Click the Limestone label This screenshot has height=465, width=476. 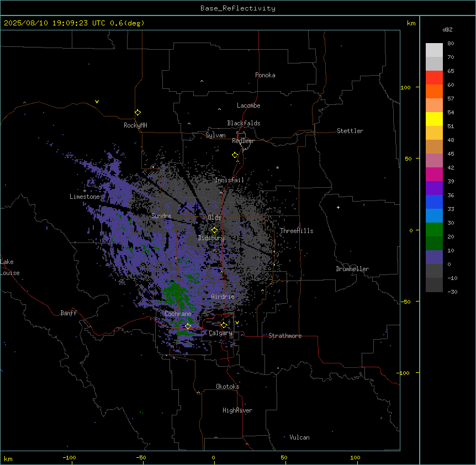84,197
